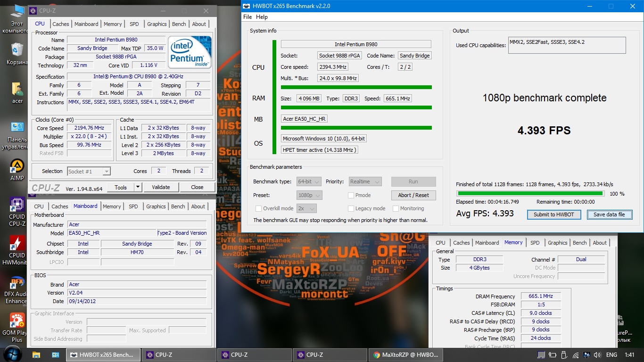Open the HWBOT Help menu
This screenshot has height=362, width=644.
coord(262,17)
